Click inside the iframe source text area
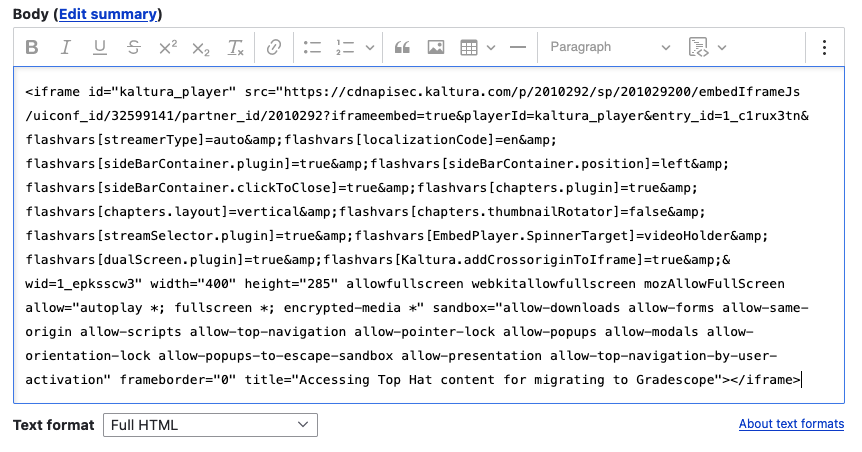This screenshot has width=862, height=452. click(x=429, y=235)
